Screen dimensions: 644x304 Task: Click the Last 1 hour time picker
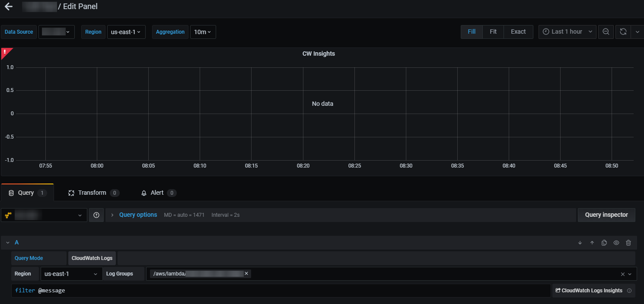pos(567,32)
